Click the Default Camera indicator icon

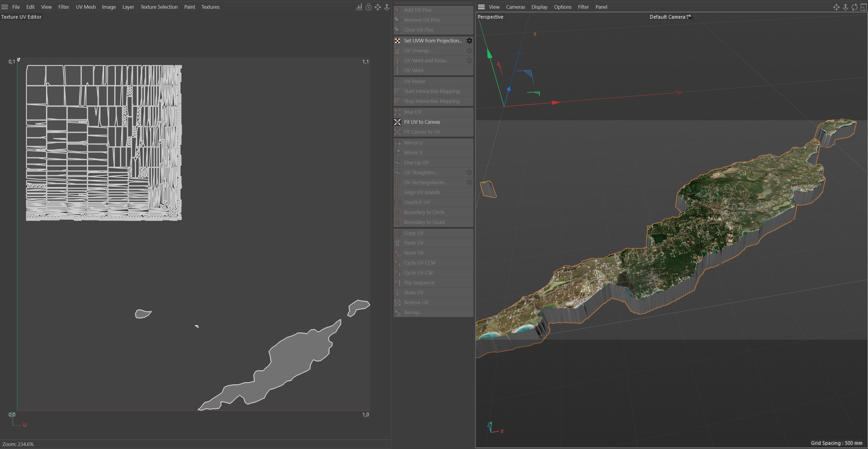(689, 16)
